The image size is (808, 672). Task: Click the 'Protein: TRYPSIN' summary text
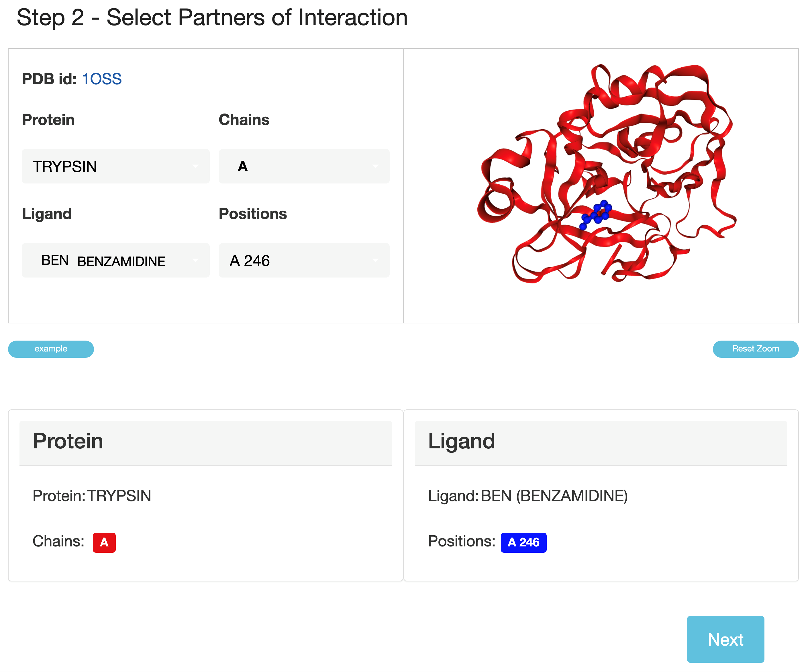[92, 496]
